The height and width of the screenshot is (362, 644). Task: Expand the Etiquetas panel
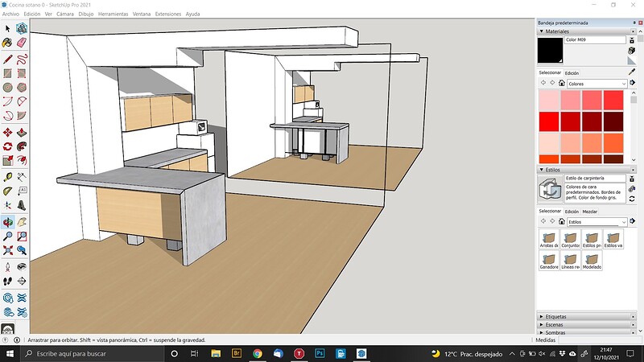[555, 317]
